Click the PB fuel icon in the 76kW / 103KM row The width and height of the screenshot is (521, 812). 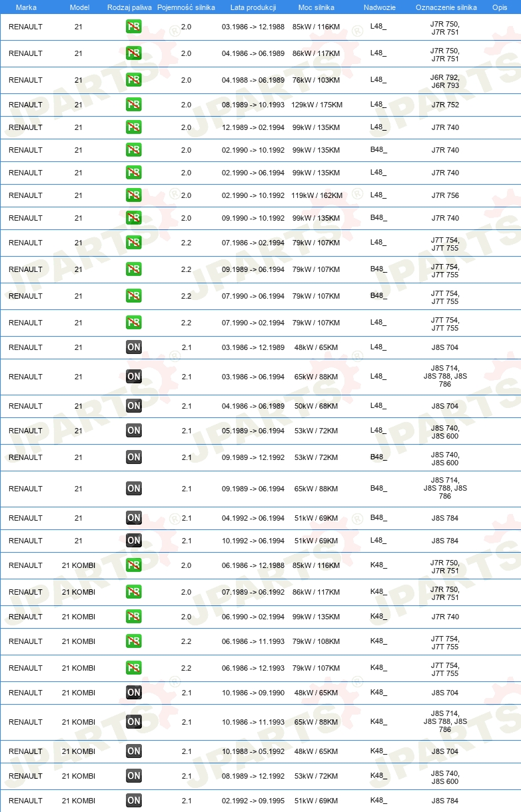coord(134,80)
